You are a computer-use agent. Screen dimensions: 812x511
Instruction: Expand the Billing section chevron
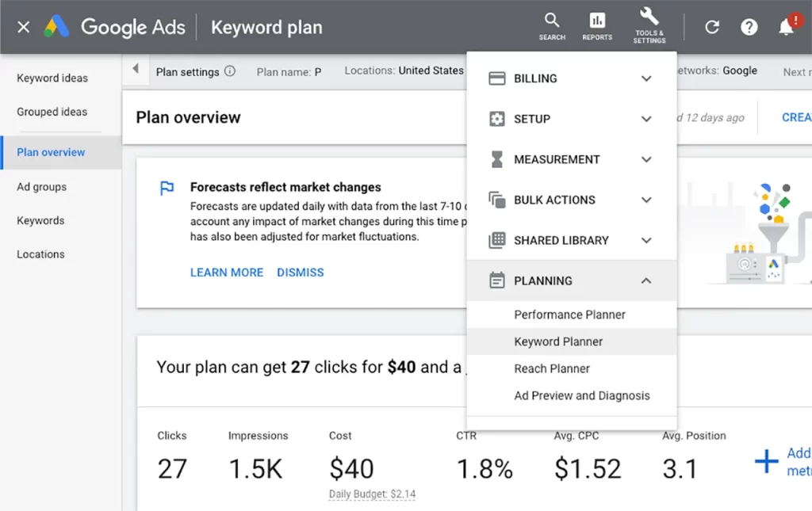(x=646, y=78)
